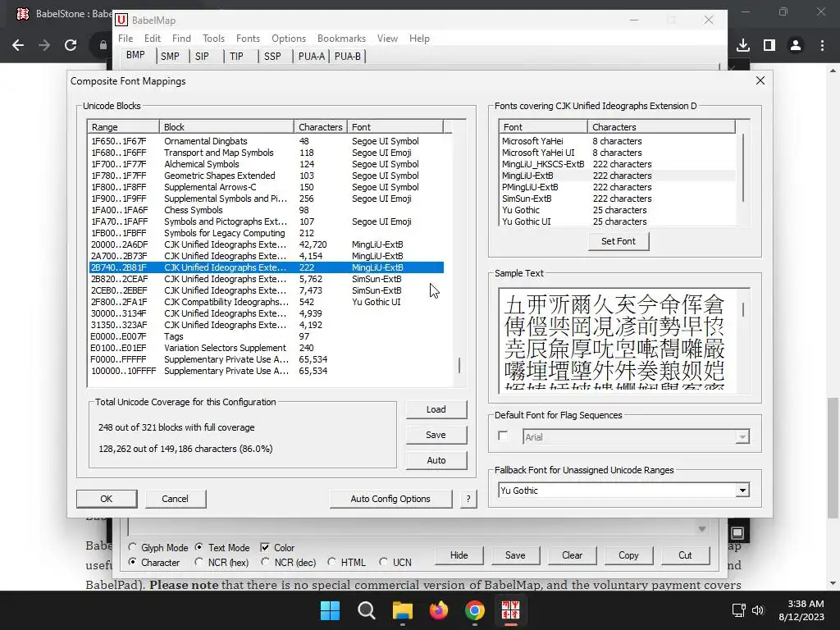840x630 pixels.
Task: Select the Chess Symbols block row
Action: pyautogui.click(x=267, y=210)
